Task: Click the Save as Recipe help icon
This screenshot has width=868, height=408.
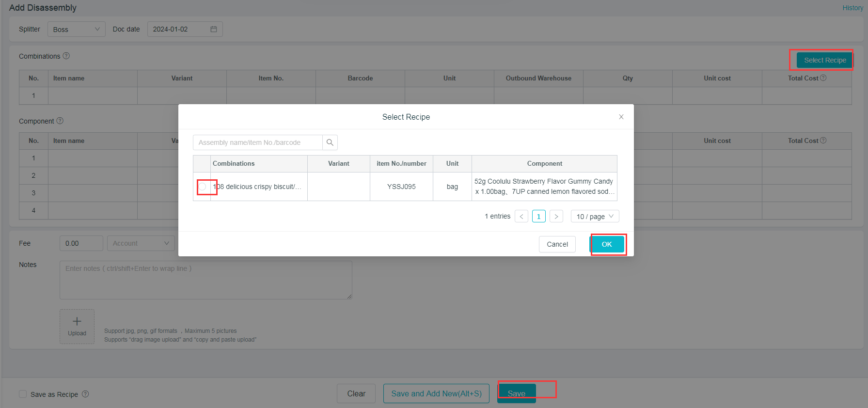Action: click(x=85, y=394)
